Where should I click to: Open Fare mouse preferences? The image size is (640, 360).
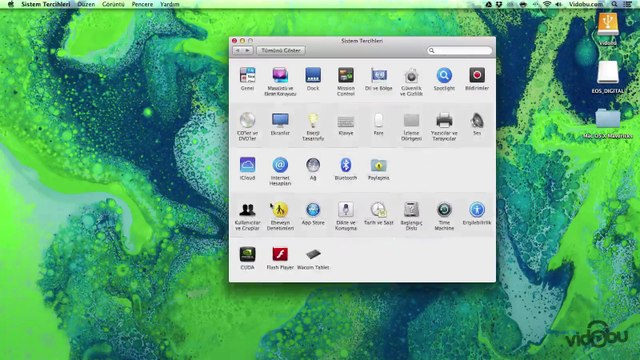[378, 121]
